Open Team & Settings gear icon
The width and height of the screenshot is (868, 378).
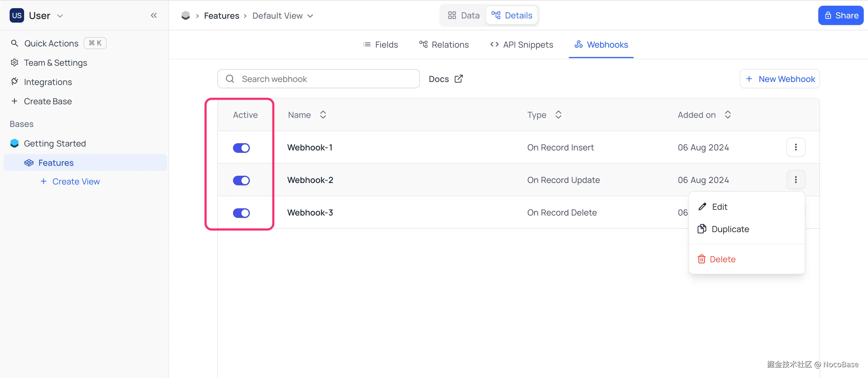tap(14, 63)
